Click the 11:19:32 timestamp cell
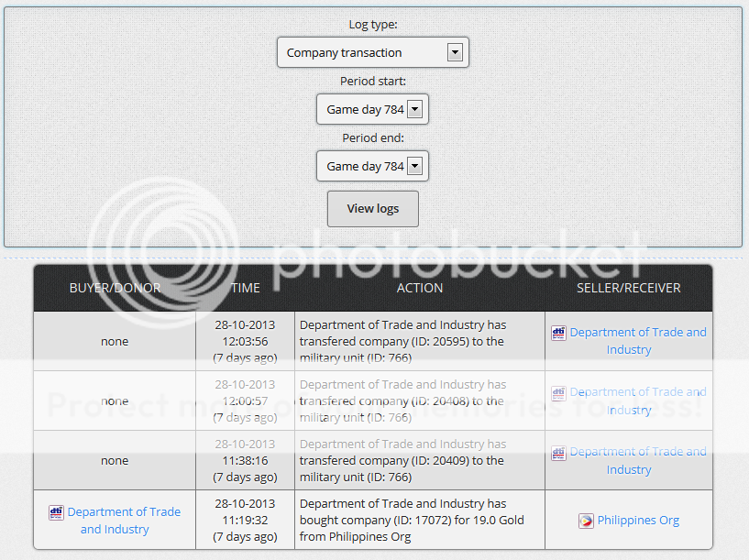The height and width of the screenshot is (560, 749). 245,520
